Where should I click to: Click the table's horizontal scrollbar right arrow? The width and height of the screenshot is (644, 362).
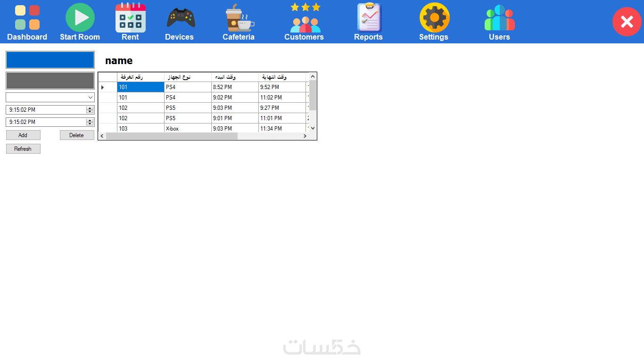click(305, 136)
